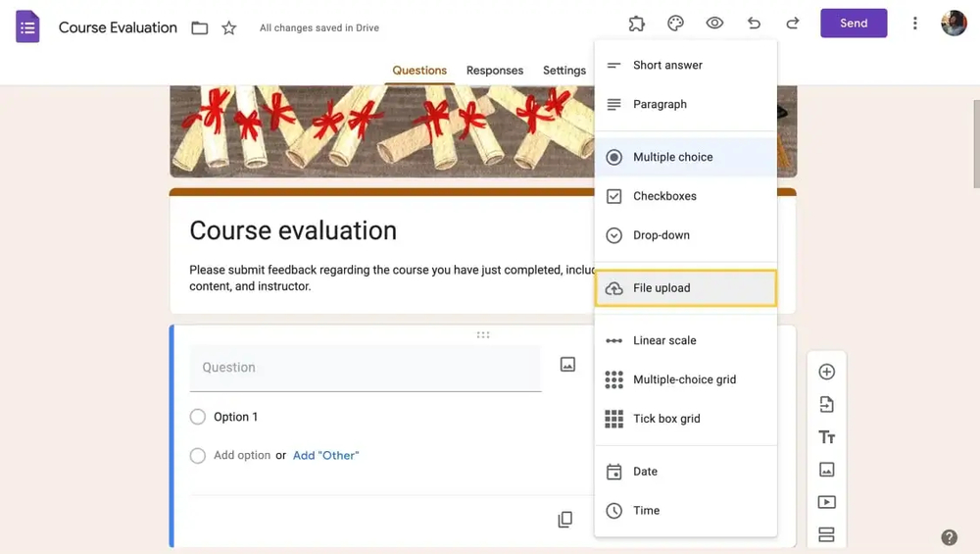Preview the form with the eye icon
The width and height of the screenshot is (980, 554).
click(714, 24)
